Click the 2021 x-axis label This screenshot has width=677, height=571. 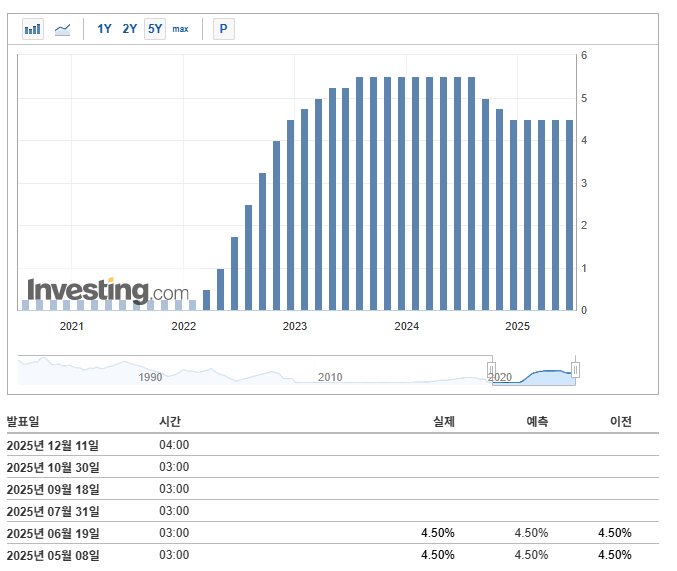pyautogui.click(x=72, y=326)
